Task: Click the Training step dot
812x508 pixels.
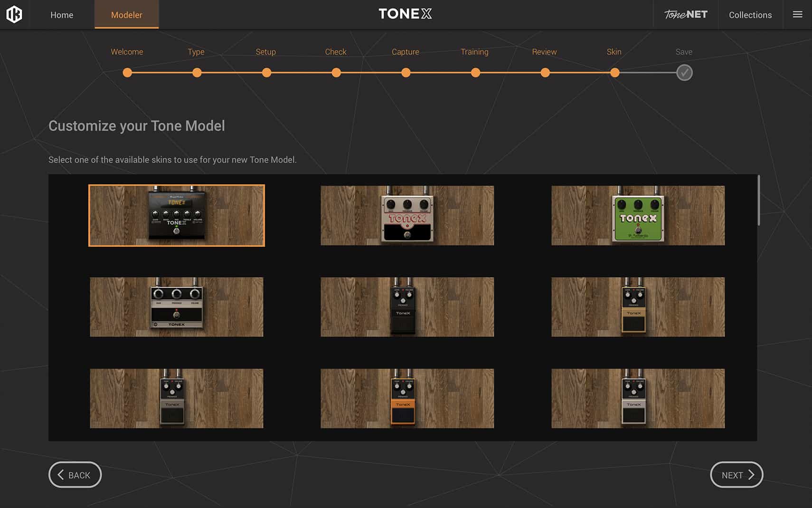Action: (x=475, y=73)
